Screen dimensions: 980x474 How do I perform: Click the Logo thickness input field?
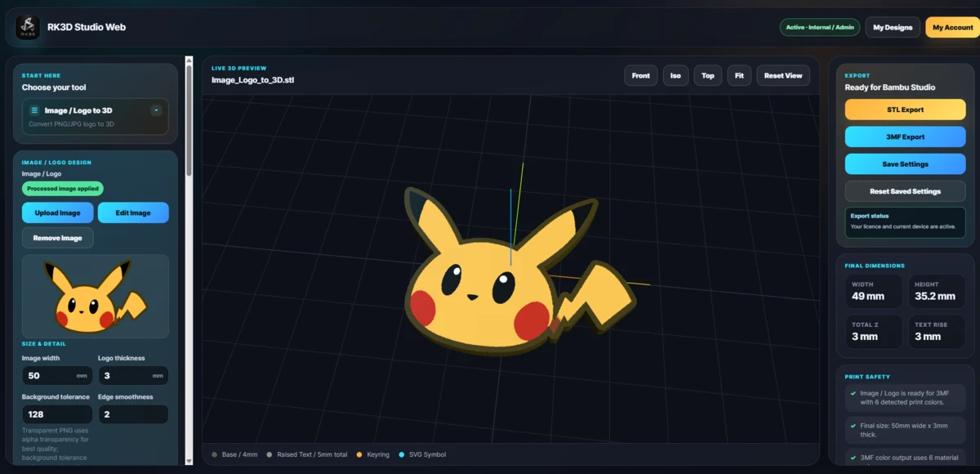[x=133, y=376]
